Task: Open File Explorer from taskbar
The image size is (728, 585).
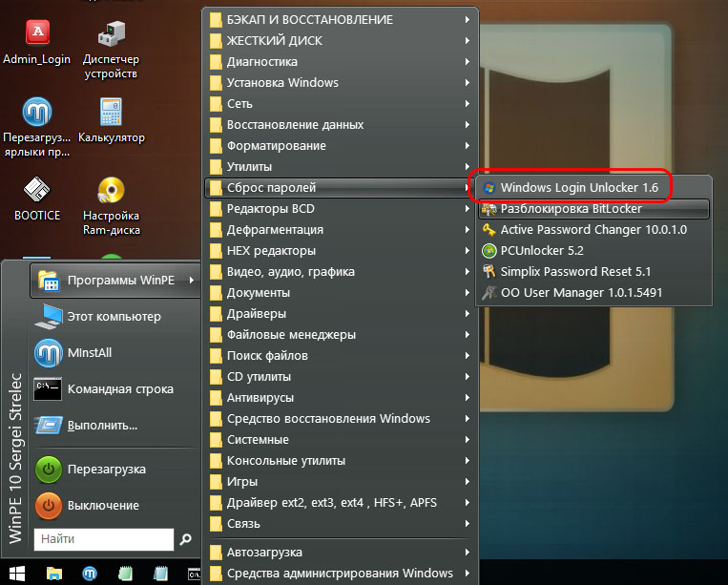Action: pyautogui.click(x=53, y=574)
